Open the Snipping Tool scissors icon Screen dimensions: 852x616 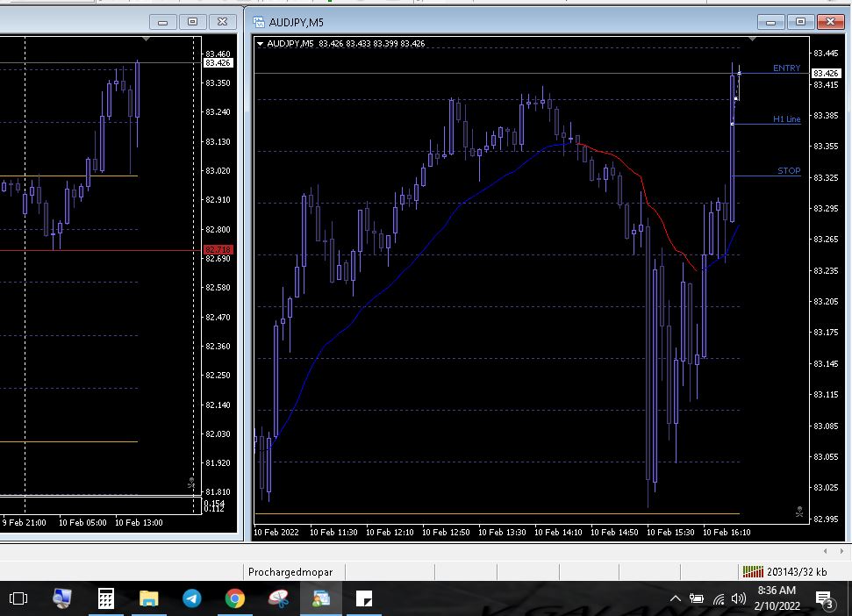278,598
